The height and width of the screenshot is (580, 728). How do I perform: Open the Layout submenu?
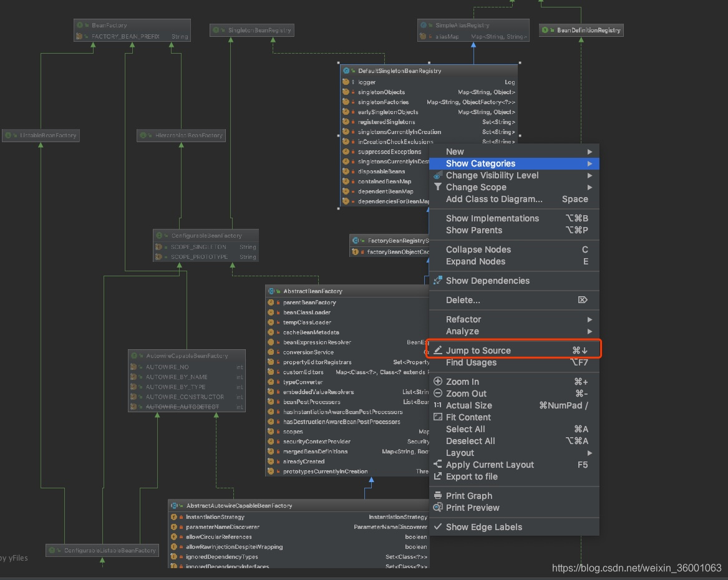coord(514,453)
